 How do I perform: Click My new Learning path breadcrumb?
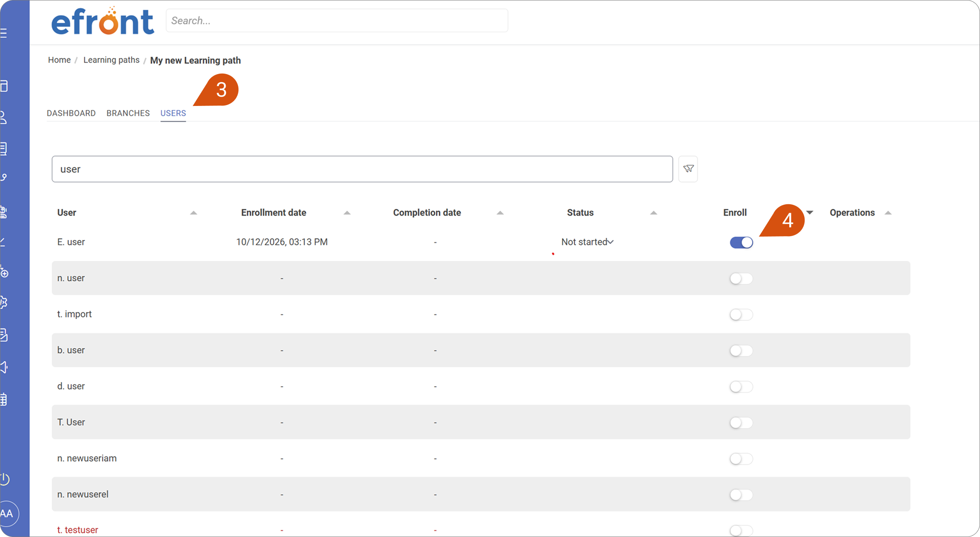[195, 60]
